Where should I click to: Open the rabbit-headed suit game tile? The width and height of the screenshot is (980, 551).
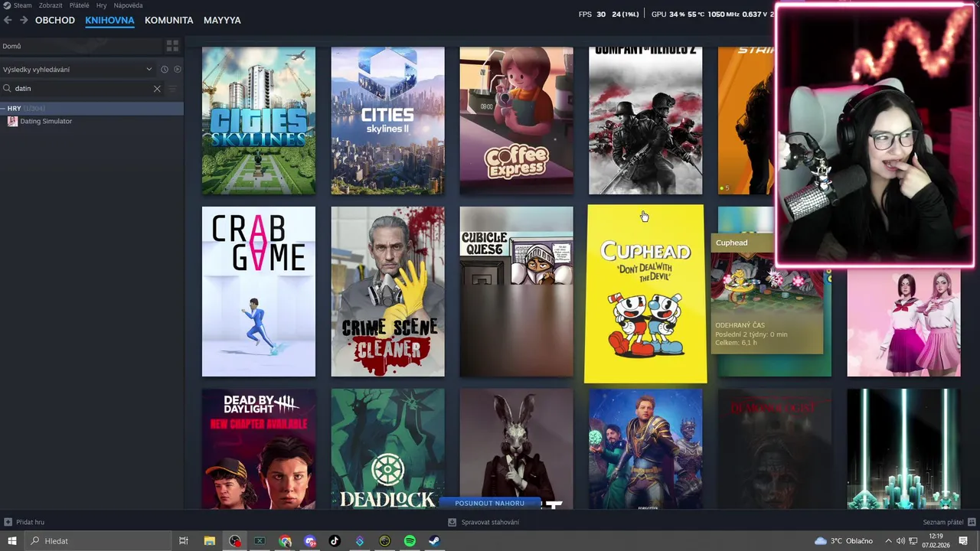coord(516,444)
